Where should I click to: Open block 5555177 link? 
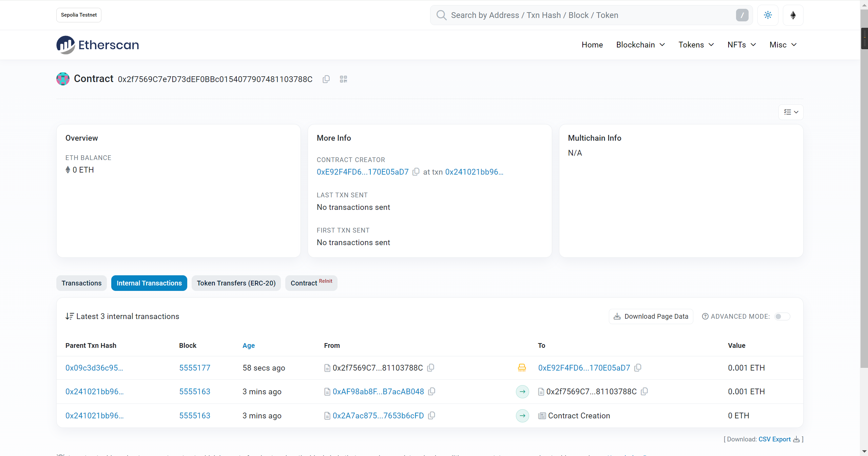coord(195,368)
